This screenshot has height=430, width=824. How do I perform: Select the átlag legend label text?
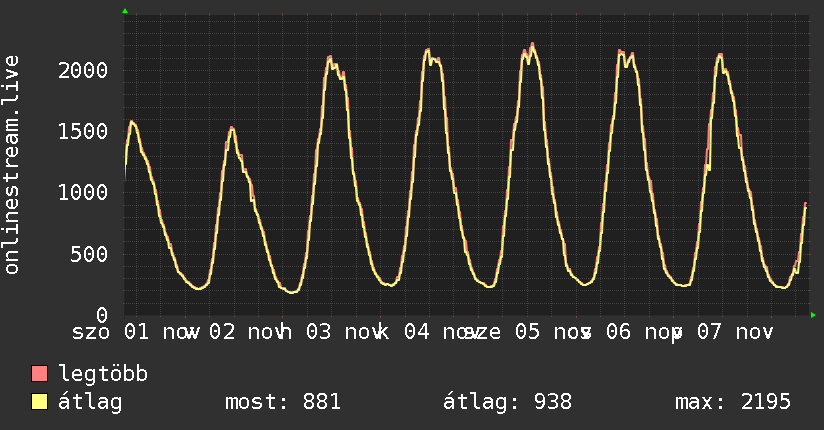91,402
